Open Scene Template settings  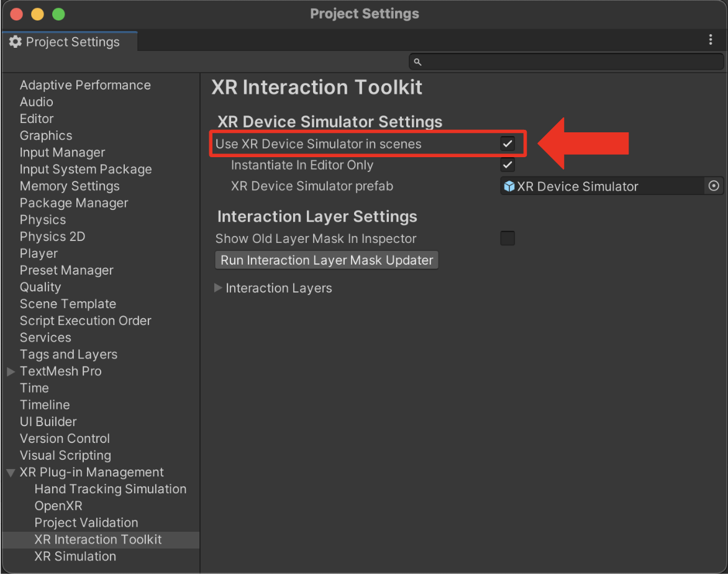click(68, 304)
